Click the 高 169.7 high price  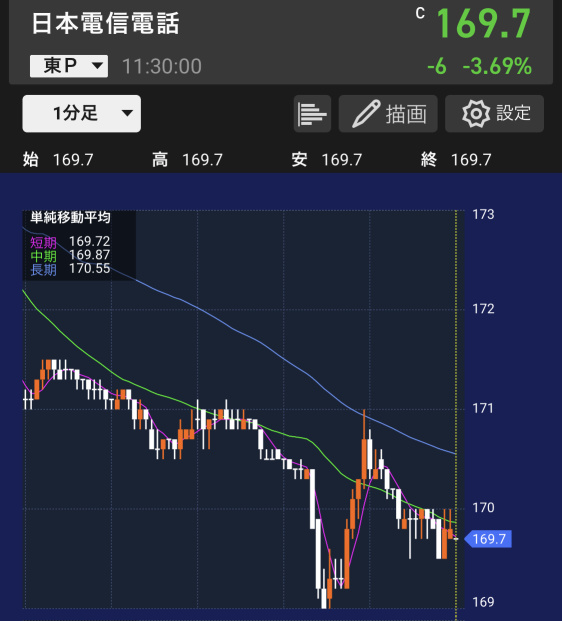coord(187,160)
